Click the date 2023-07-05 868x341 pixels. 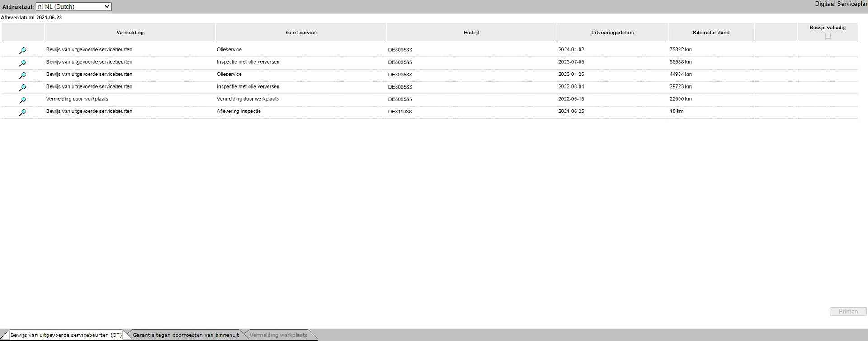[571, 62]
